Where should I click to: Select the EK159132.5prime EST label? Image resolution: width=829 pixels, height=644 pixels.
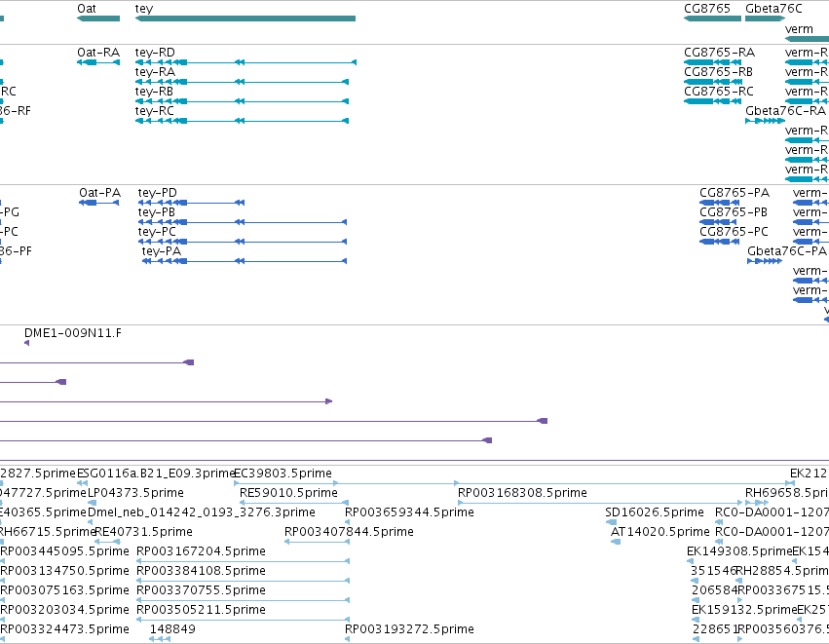744,610
